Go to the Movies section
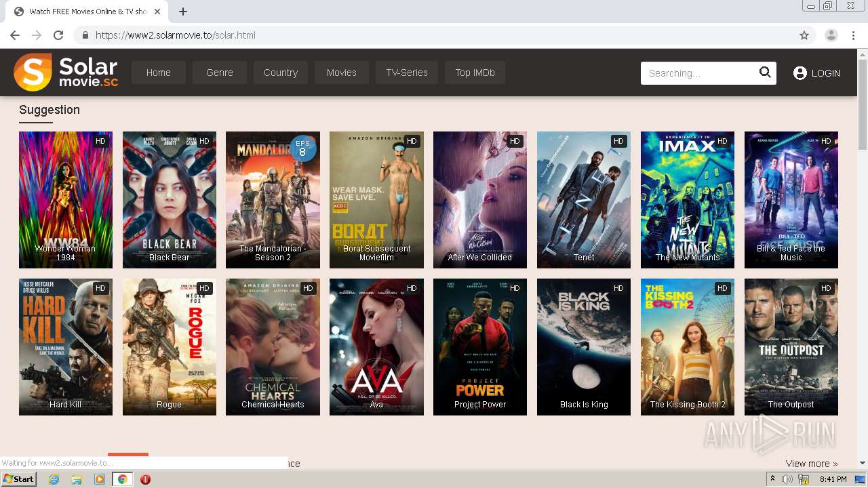The image size is (868, 488). pyautogui.click(x=341, y=73)
